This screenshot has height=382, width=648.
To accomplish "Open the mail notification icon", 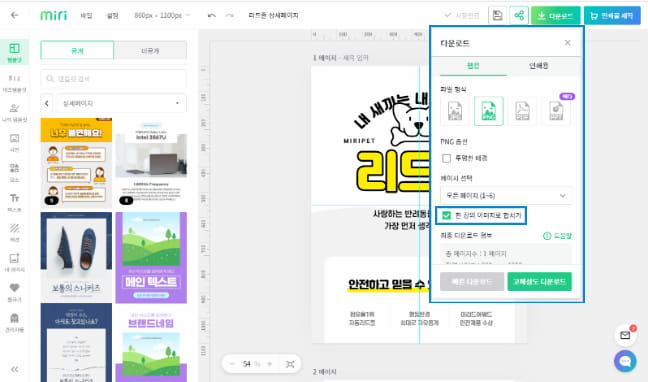I will 625,335.
